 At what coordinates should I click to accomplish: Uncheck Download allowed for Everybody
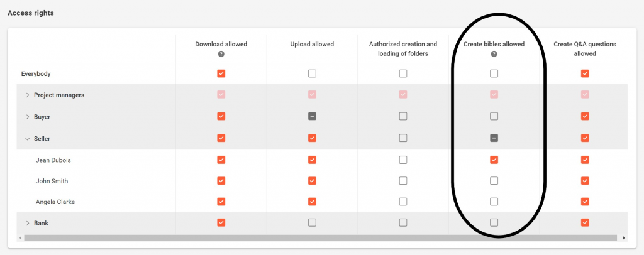pos(221,73)
